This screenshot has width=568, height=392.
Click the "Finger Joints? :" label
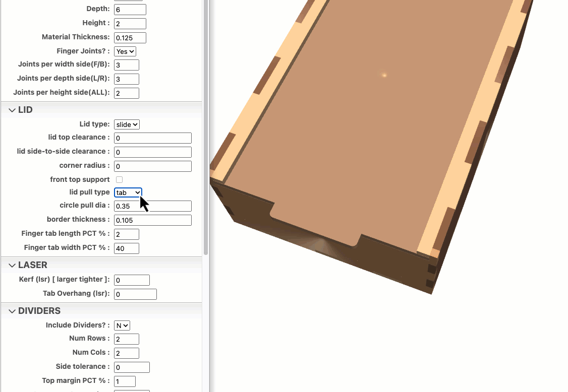coord(83,51)
